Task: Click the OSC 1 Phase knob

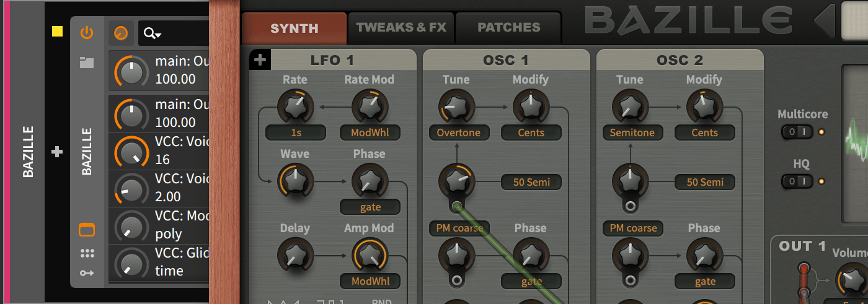Action: [x=531, y=255]
